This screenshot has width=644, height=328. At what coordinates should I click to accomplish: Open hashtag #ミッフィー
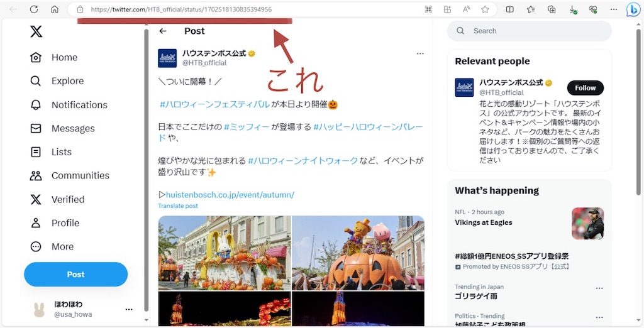pos(247,127)
